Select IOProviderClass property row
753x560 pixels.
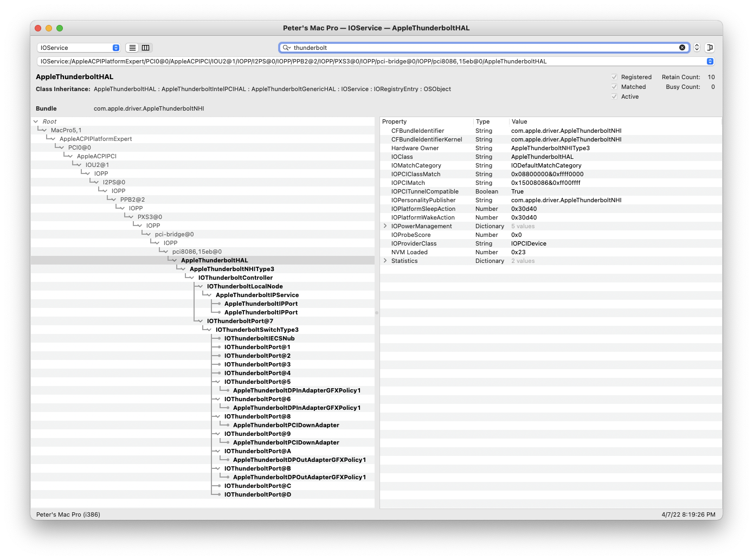click(x=551, y=243)
